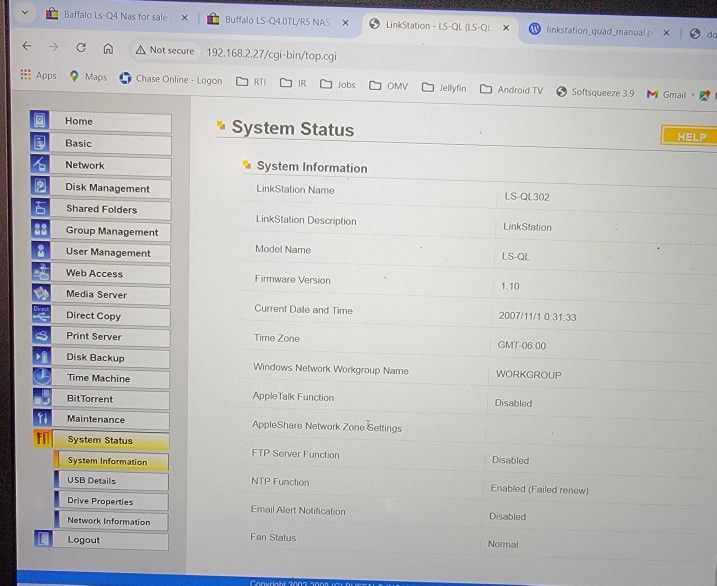Viewport: 717px width, 586px height.
Task: Click the Print Server sidebar icon
Action: [42, 335]
